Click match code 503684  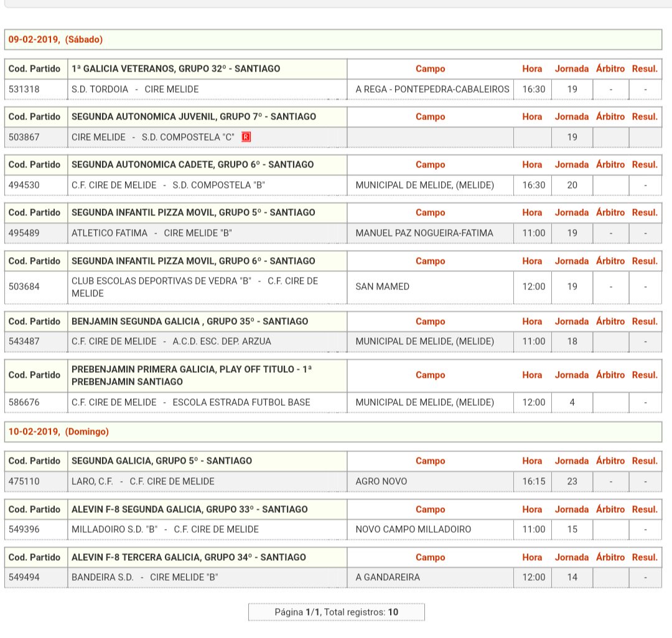click(x=24, y=286)
